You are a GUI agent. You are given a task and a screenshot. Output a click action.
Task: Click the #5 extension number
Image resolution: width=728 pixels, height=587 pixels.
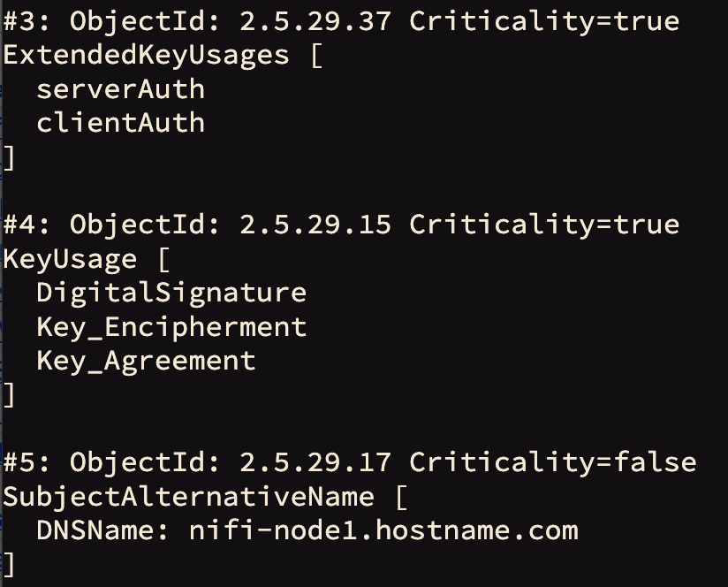pyautogui.click(x=19, y=462)
